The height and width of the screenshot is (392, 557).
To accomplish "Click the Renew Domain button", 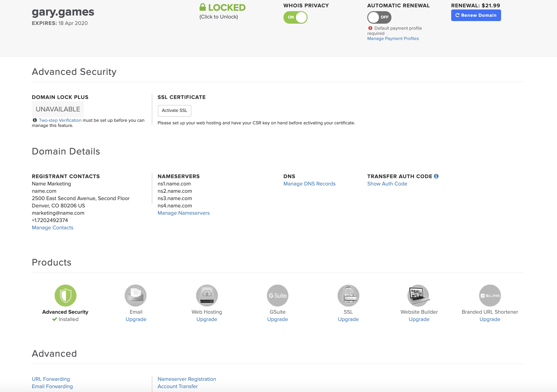I will point(476,15).
